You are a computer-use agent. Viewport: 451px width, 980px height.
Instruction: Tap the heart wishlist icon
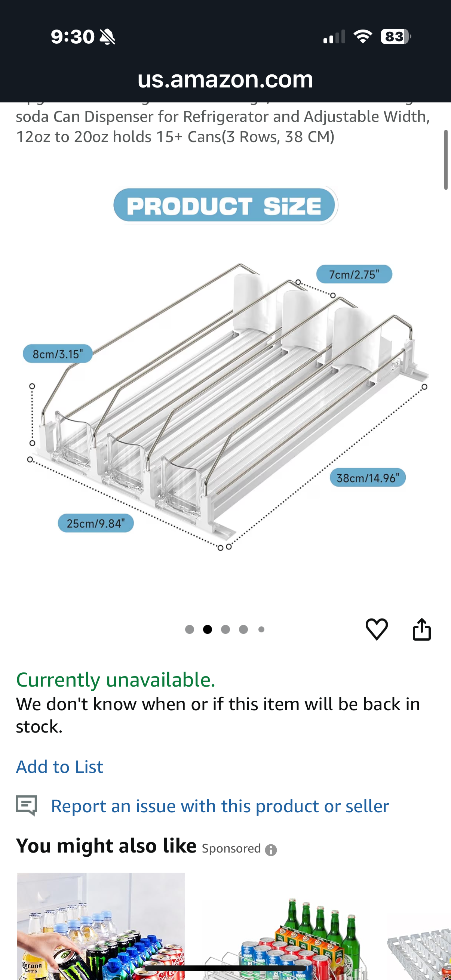pos(377,629)
